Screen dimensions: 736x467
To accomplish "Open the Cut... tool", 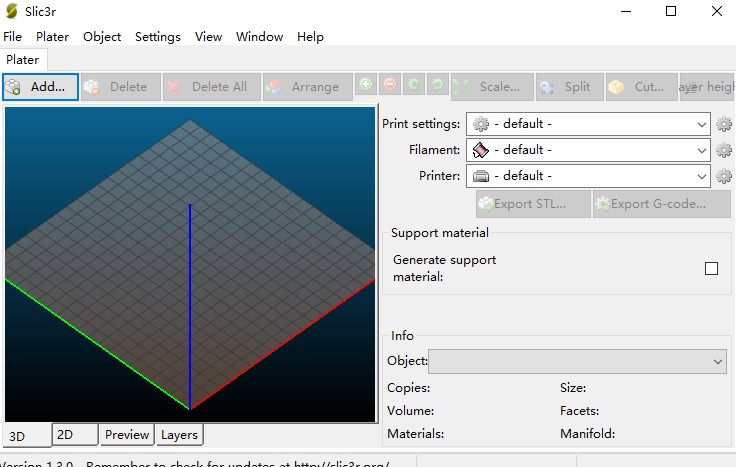I will point(642,87).
